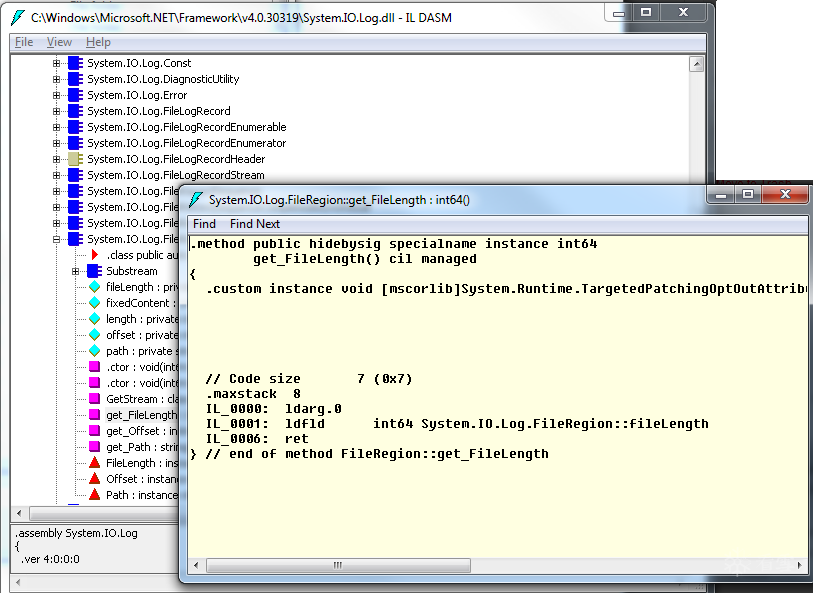
Task: Select the System.IO.Log.FileLogRecordHeader tree row
Action: click(x=176, y=159)
